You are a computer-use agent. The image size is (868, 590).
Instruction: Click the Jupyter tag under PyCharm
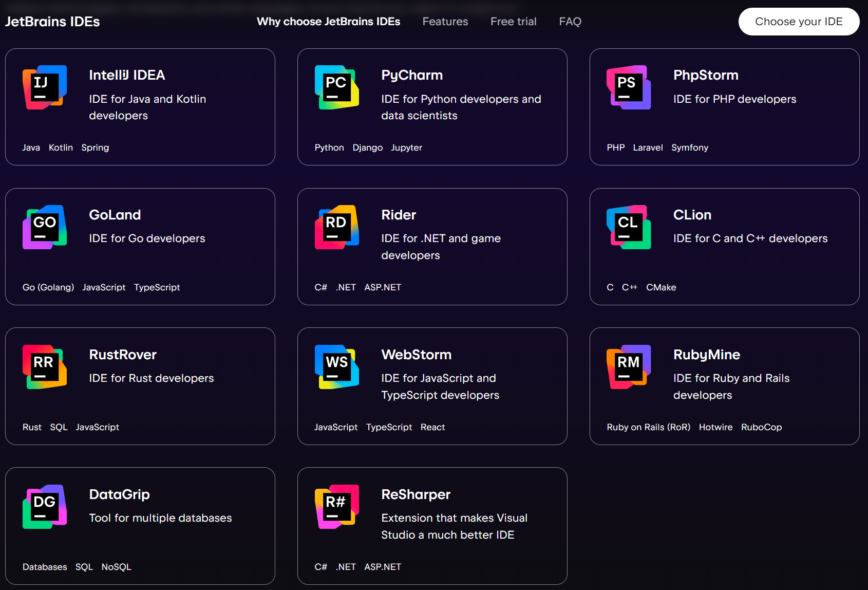pyautogui.click(x=406, y=147)
